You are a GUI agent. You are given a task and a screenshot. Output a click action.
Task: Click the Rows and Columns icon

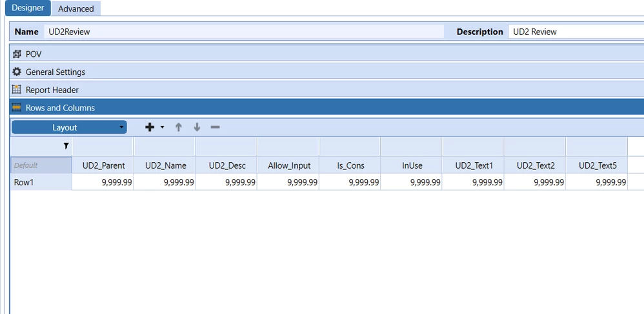(16, 108)
